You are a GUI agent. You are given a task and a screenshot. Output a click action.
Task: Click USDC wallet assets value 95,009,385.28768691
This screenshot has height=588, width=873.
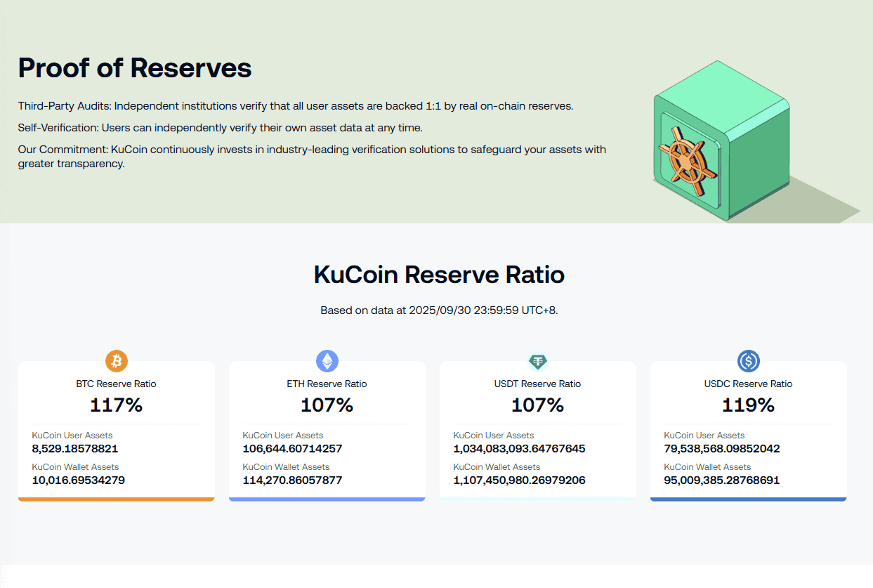tap(721, 481)
